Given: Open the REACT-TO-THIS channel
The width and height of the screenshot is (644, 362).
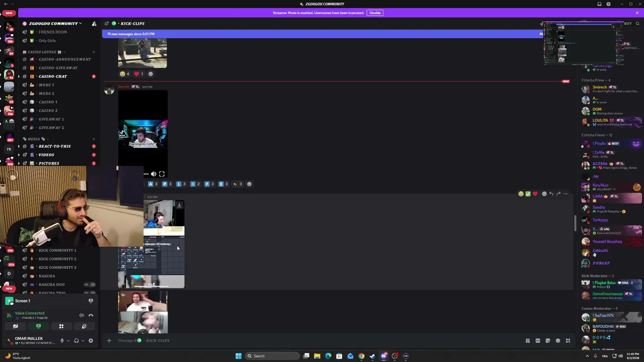Looking at the screenshot, I should (58, 146).
